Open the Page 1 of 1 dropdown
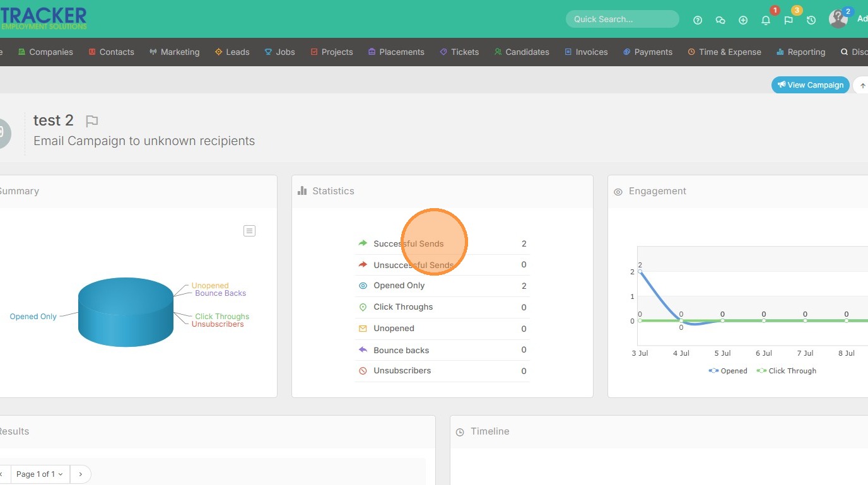The height and width of the screenshot is (485, 868). [x=40, y=474]
